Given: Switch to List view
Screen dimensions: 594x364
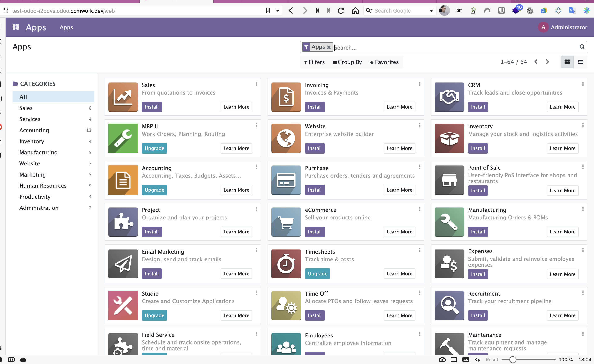Looking at the screenshot, I should pos(580,62).
